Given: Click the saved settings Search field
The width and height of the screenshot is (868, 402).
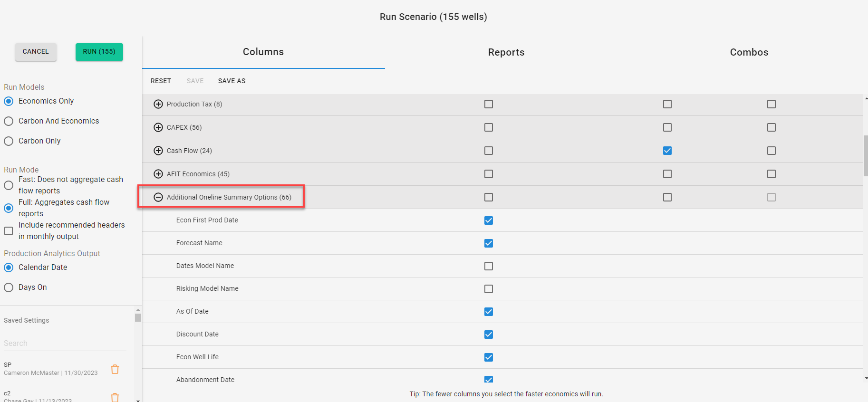Looking at the screenshot, I should (x=65, y=343).
